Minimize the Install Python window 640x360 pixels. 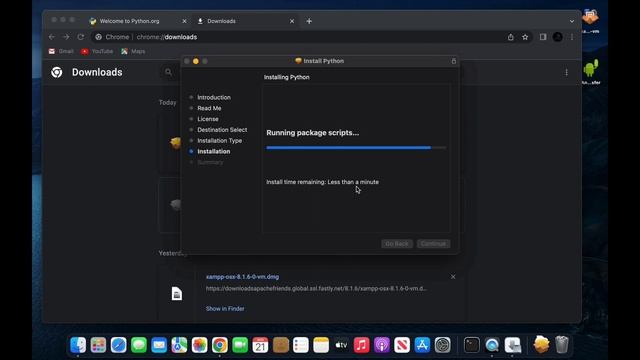click(x=196, y=61)
